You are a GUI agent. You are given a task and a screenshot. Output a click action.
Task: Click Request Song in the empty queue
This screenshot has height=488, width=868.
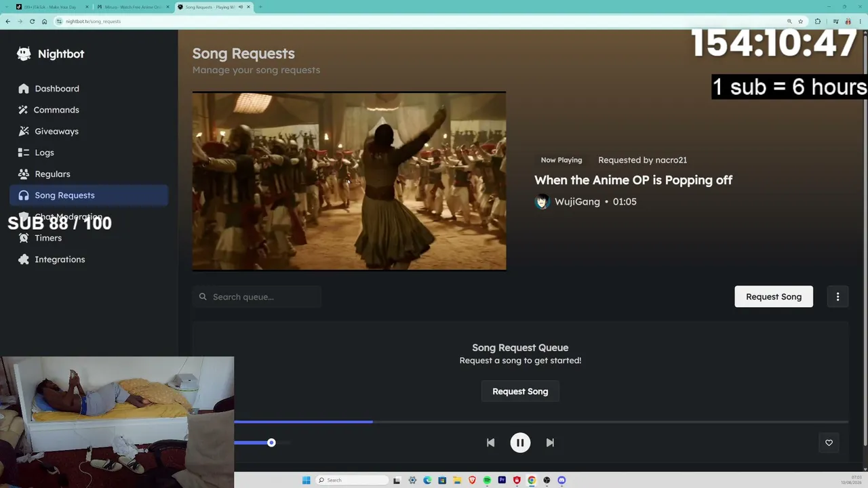520,391
